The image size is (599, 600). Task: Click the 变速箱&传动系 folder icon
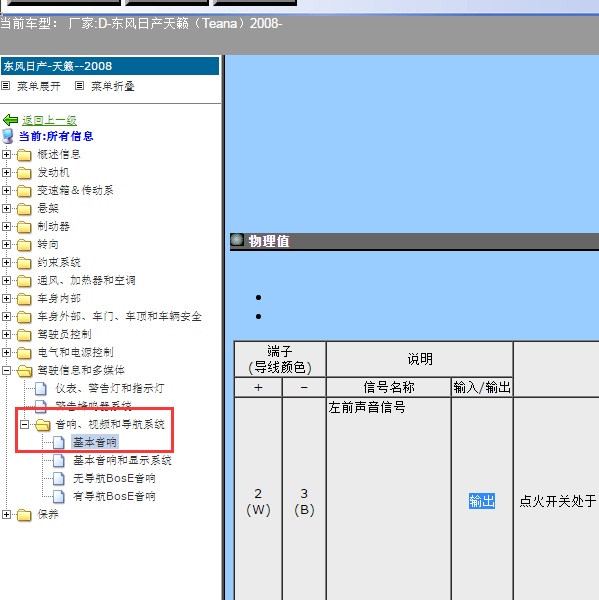pyautogui.click(x=24, y=191)
